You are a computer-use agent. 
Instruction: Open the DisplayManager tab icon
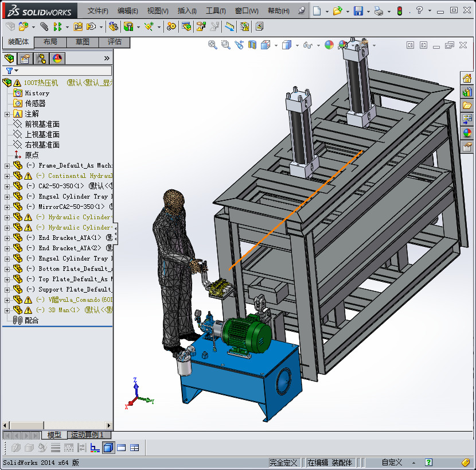[x=57, y=59]
